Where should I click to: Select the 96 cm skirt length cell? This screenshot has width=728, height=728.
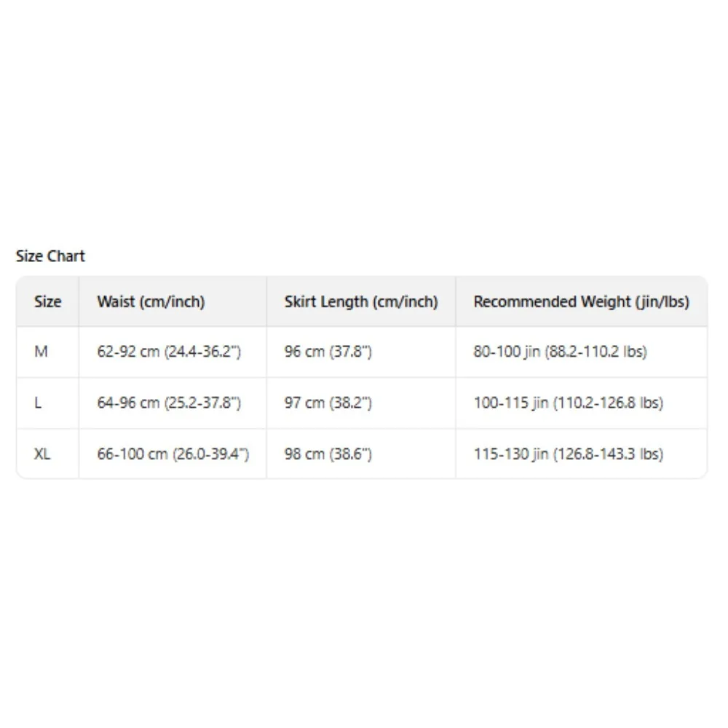coord(328,352)
